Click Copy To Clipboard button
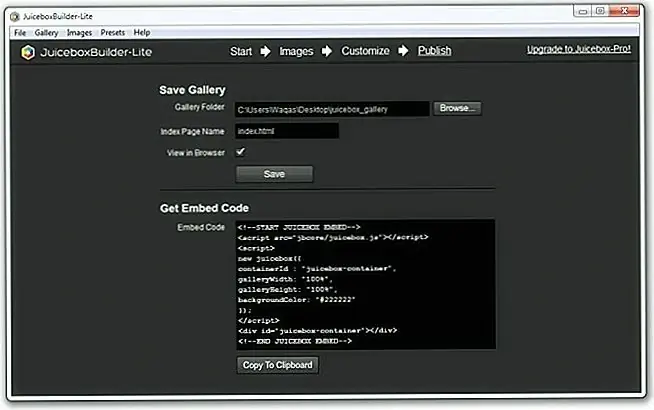The width and height of the screenshot is (654, 410). pos(278,365)
